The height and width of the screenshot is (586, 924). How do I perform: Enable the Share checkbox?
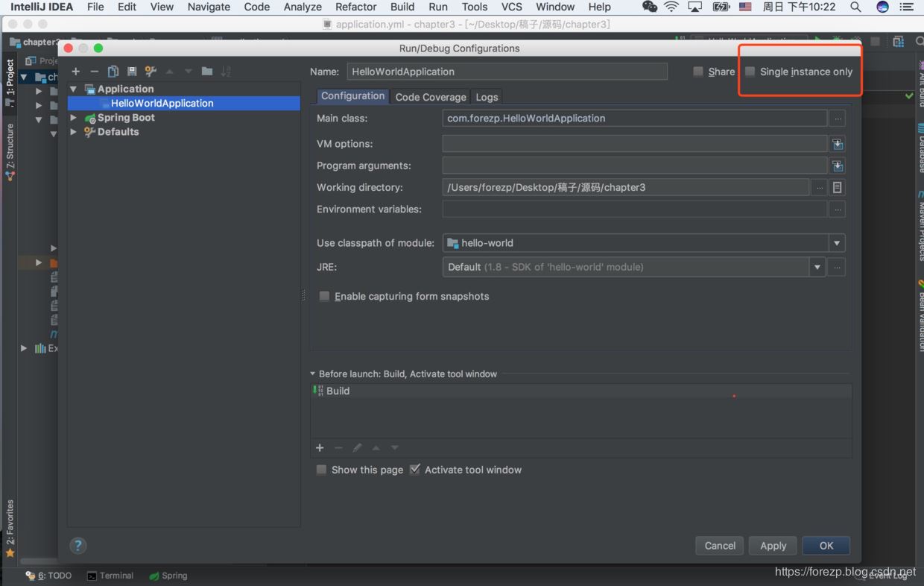pos(698,72)
